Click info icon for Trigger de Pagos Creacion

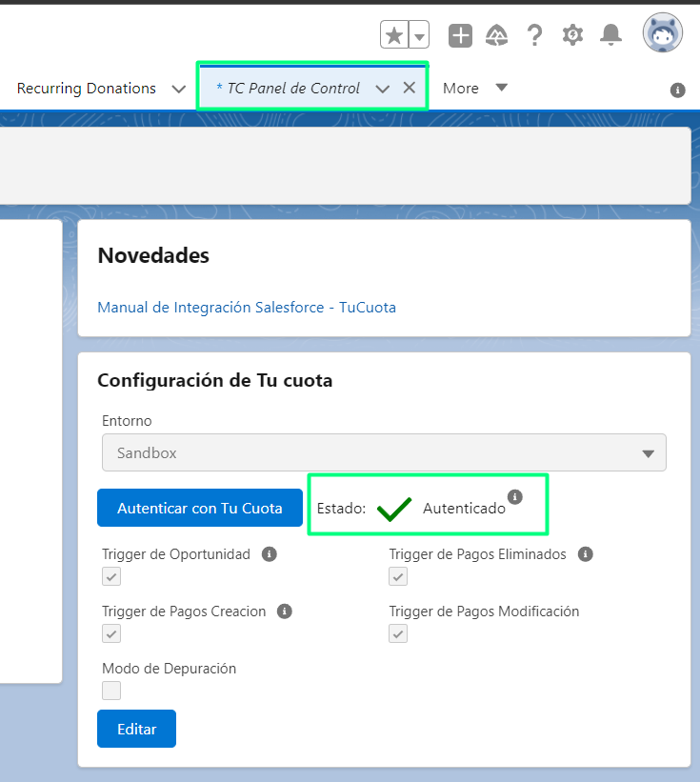click(284, 612)
